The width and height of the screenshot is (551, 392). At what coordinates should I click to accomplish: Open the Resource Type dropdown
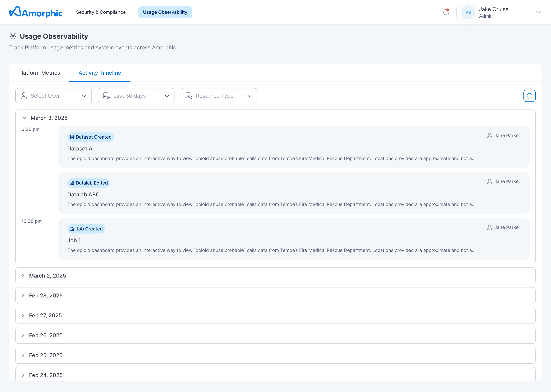pos(219,96)
